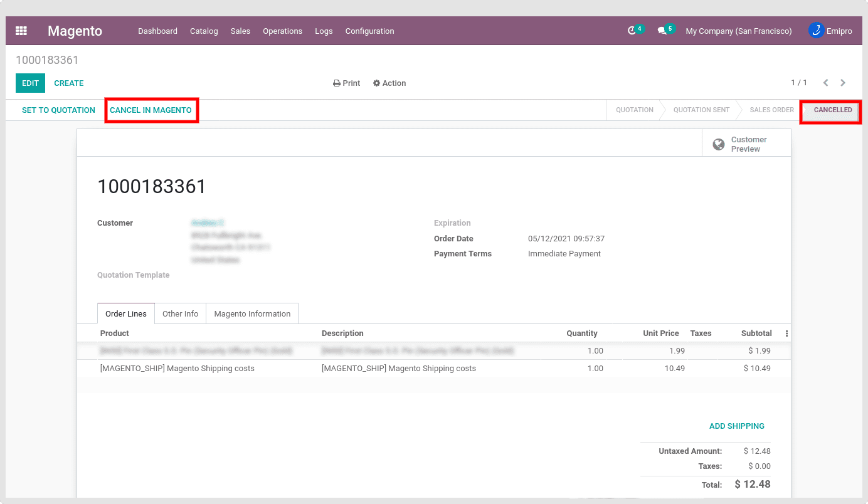This screenshot has height=504, width=868.
Task: Click CANCEL IN MAGENTO button
Action: [151, 110]
